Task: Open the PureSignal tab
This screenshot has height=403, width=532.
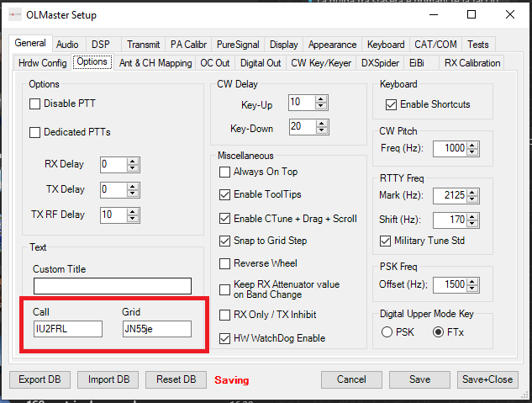Action: (238, 45)
